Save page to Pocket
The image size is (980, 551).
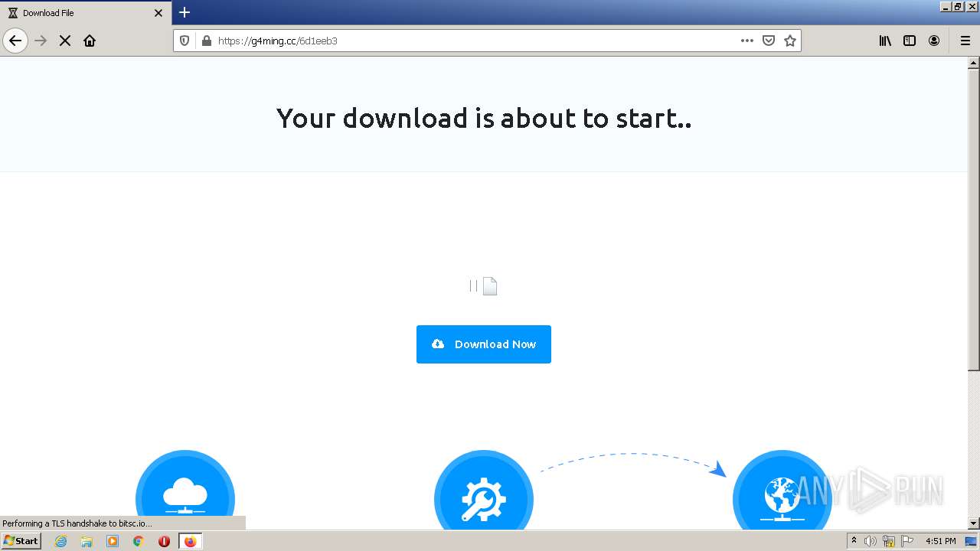[769, 41]
